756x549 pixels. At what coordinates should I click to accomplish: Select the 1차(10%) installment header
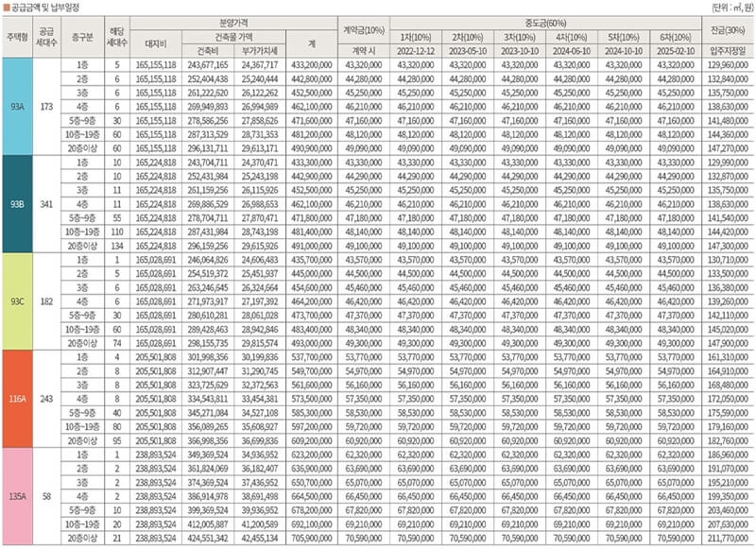click(416, 37)
